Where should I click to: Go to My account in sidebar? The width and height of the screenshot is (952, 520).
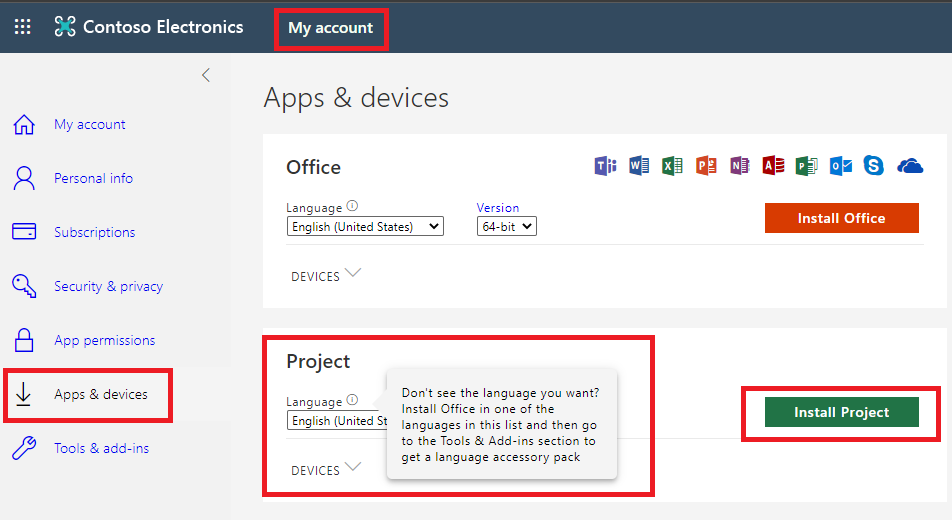90,125
